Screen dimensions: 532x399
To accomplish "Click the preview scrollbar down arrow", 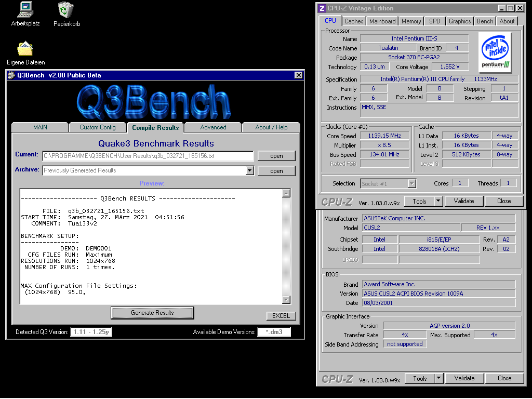I will (x=286, y=300).
